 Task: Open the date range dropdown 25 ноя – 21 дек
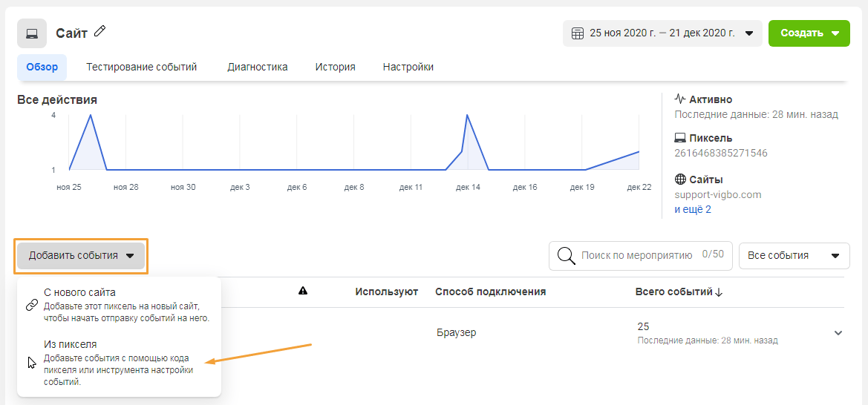[x=662, y=33]
